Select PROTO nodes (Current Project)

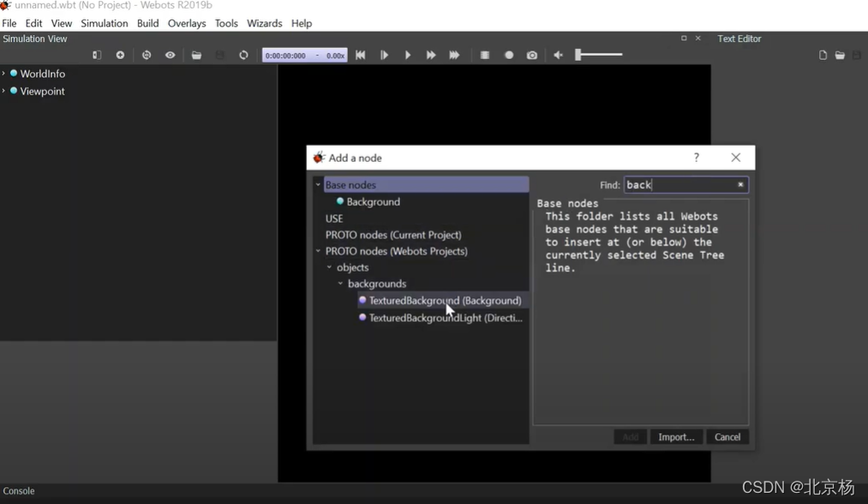(x=393, y=235)
